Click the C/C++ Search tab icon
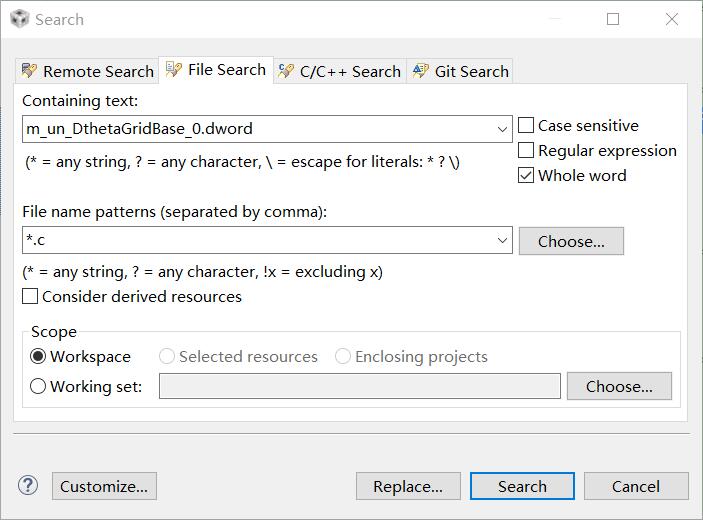Image resolution: width=703 pixels, height=520 pixels. pyautogui.click(x=286, y=71)
